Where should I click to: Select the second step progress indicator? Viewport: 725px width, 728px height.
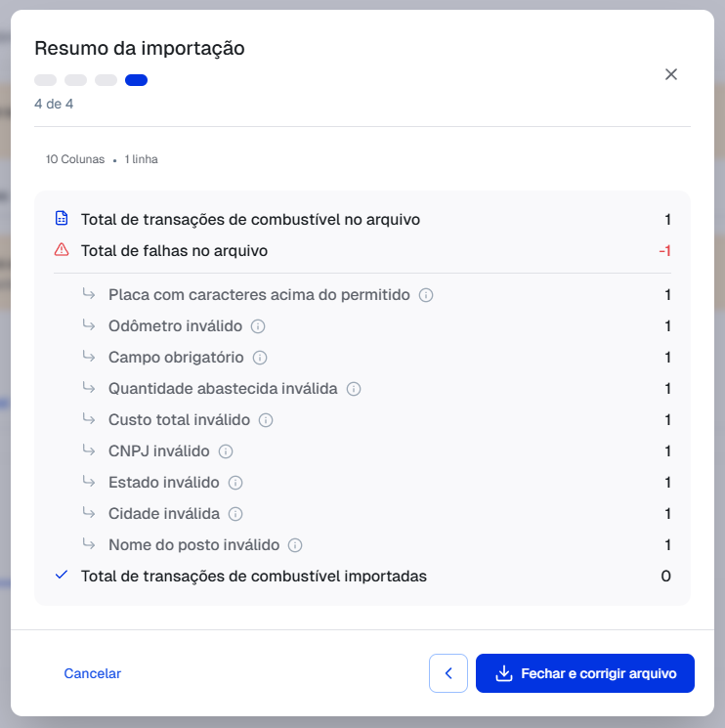point(76,80)
